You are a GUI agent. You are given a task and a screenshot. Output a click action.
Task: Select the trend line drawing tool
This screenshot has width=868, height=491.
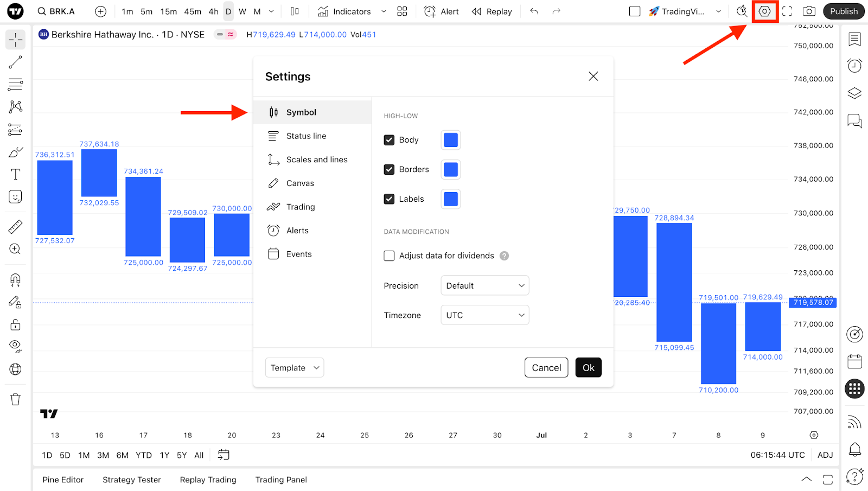(15, 62)
